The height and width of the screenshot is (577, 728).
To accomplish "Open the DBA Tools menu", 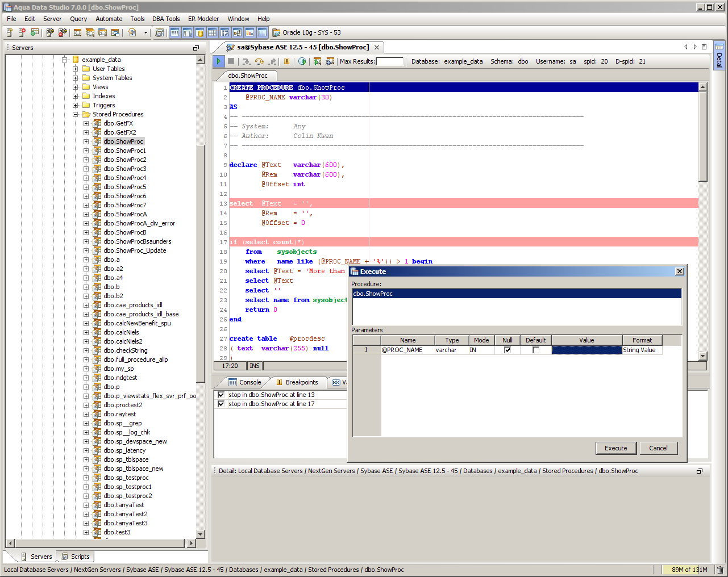I will point(165,19).
